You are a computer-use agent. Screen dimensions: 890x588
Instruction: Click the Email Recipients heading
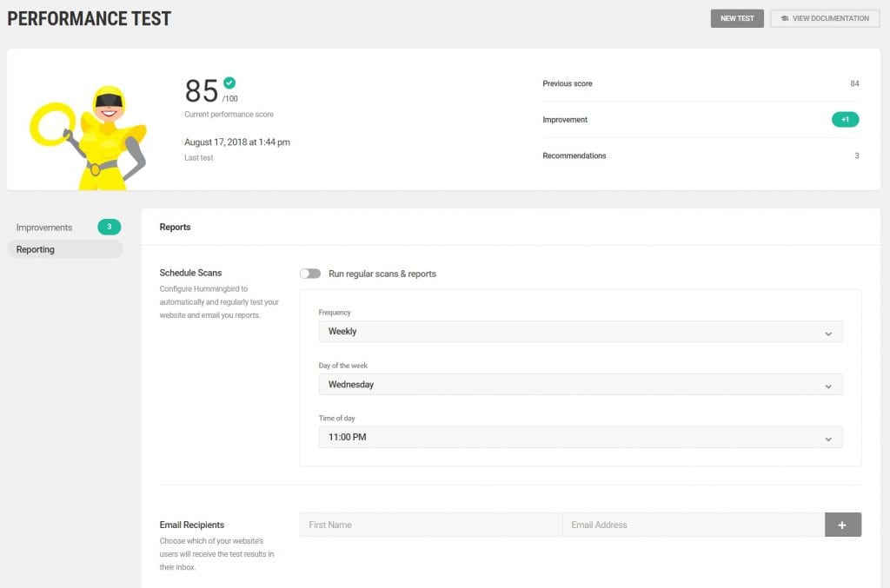pos(191,525)
